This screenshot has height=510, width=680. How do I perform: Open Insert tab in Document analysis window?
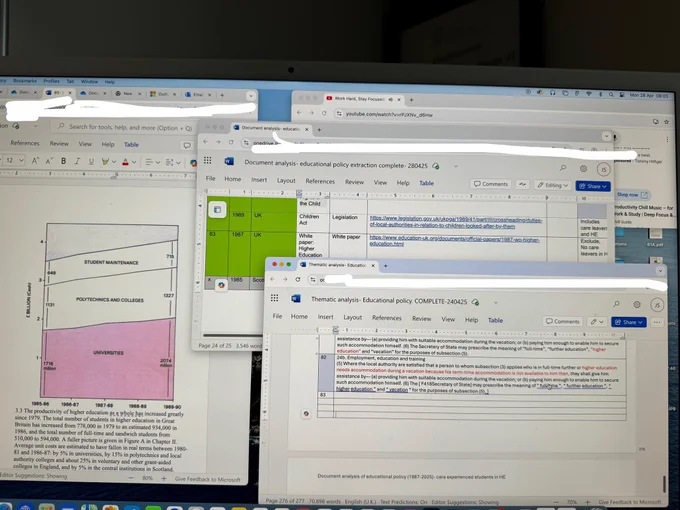(259, 180)
